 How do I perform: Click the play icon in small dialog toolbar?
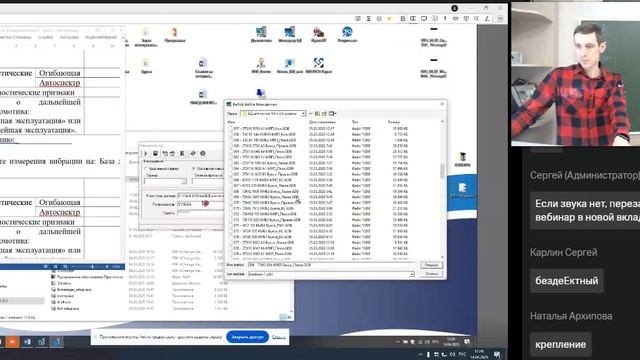tap(146, 153)
